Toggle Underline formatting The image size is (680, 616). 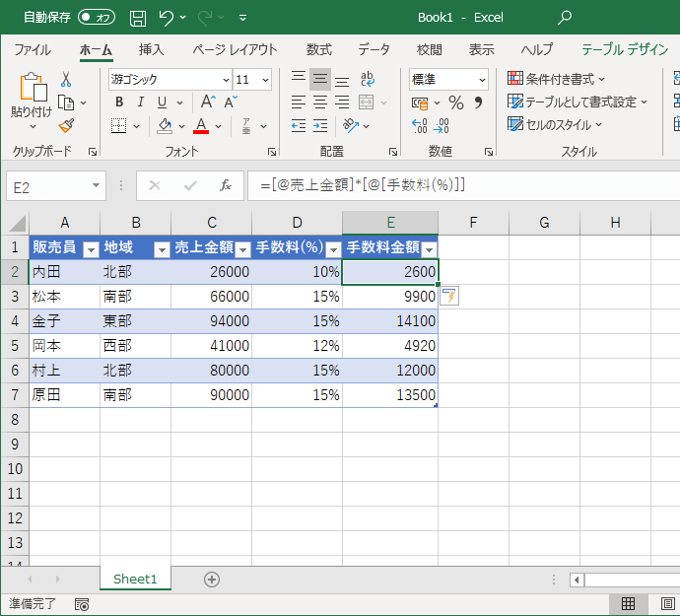[x=162, y=103]
